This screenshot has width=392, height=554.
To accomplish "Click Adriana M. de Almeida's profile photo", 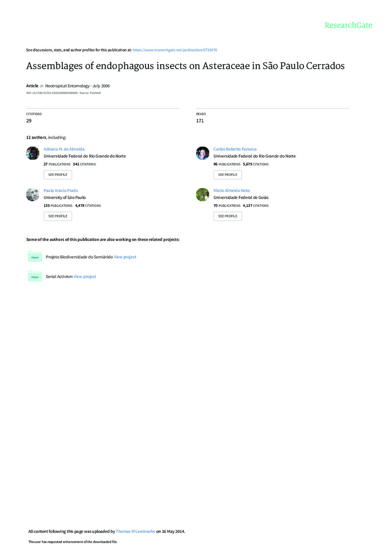I will (33, 153).
